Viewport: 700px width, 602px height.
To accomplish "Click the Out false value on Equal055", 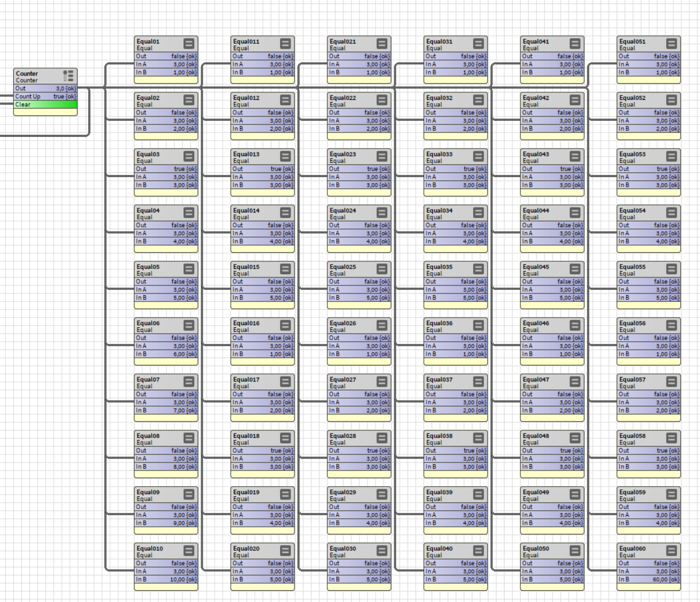I will coord(666,282).
